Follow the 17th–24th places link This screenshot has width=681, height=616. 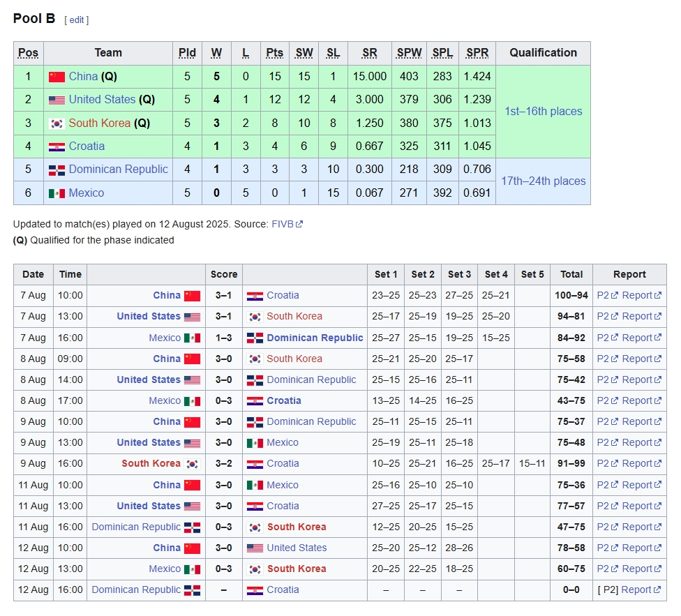click(543, 181)
